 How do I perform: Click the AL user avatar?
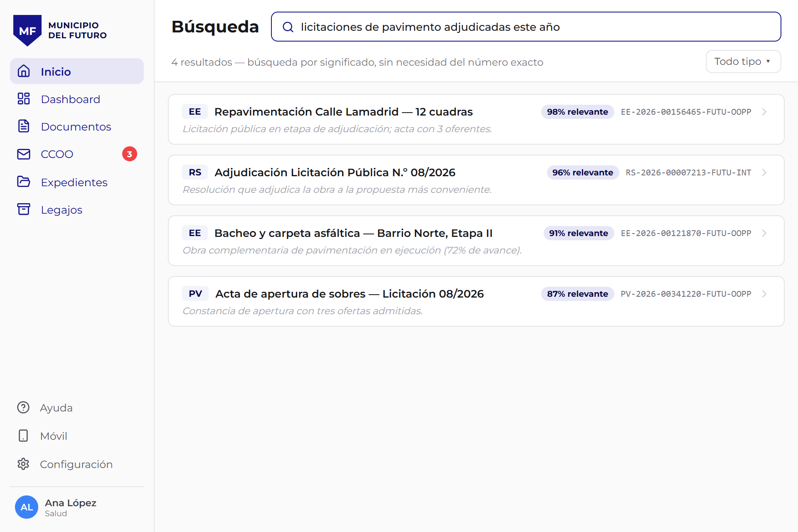(x=27, y=507)
